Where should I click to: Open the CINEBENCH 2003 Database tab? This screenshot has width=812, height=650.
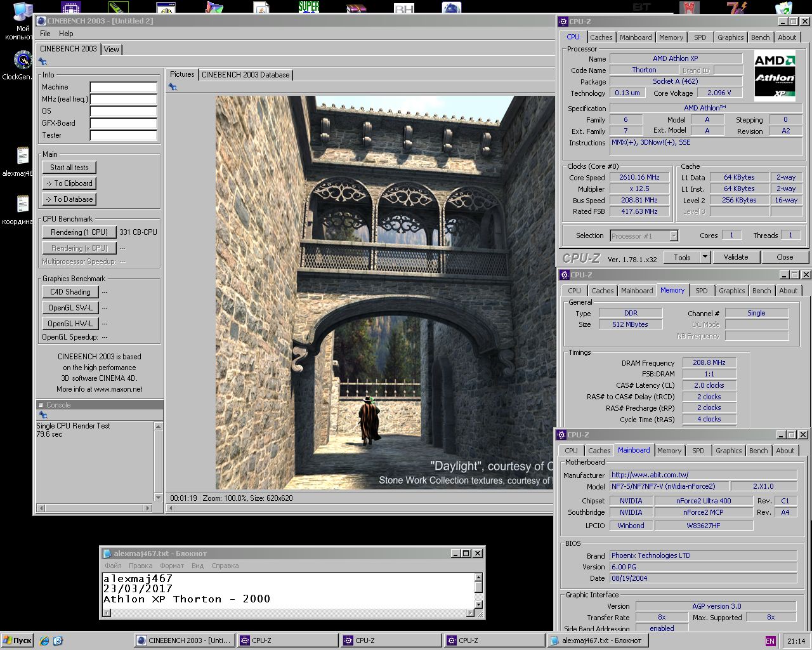246,75
